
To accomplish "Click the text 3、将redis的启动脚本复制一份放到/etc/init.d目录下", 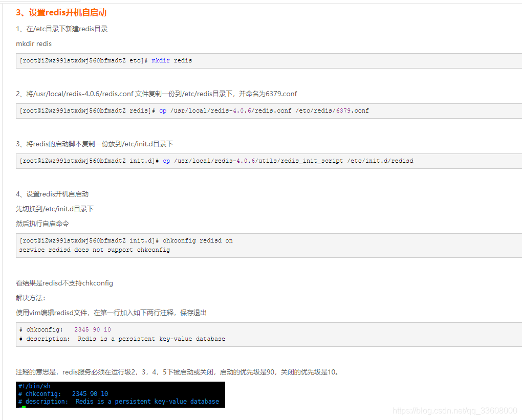I will [x=94, y=144].
